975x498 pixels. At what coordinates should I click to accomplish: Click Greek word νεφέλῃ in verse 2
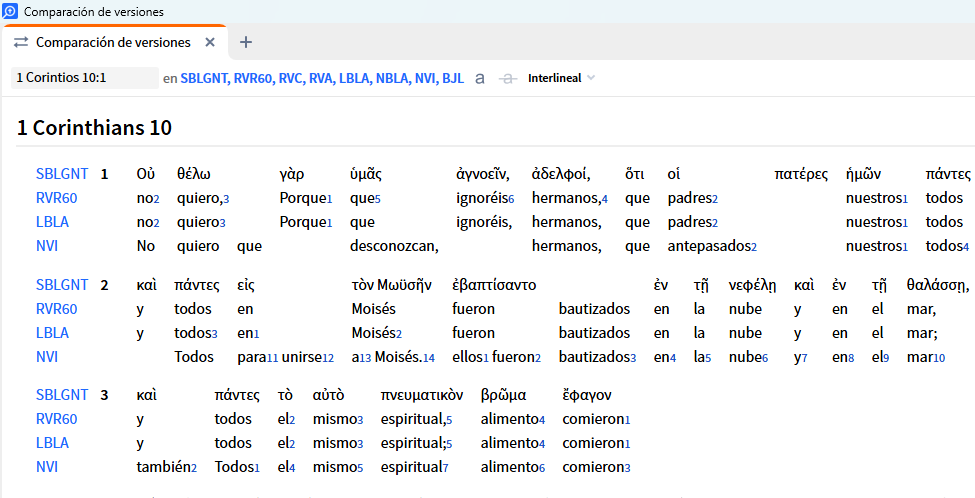pyautogui.click(x=752, y=285)
